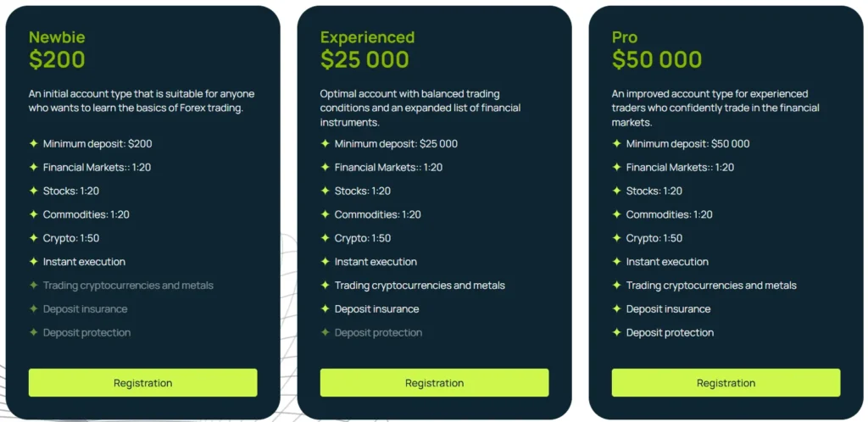
Task: Click star icon beside Experienced Instant execution
Action: (x=325, y=262)
